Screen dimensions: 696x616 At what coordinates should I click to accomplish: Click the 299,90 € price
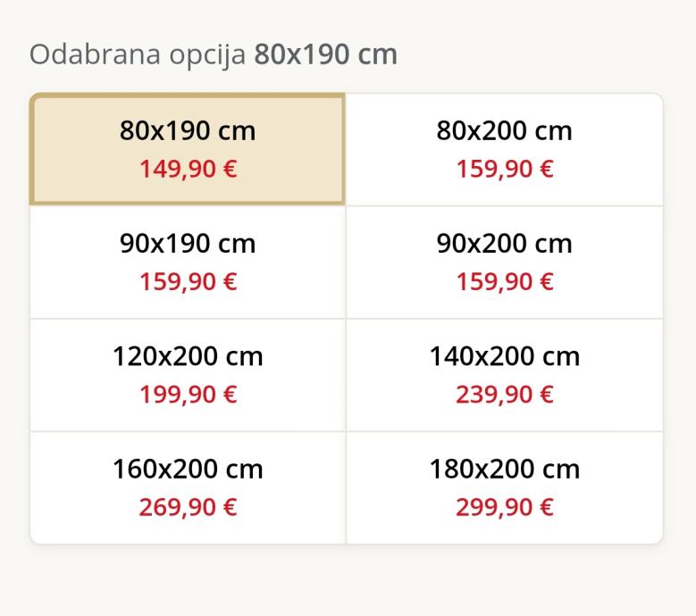(x=505, y=508)
